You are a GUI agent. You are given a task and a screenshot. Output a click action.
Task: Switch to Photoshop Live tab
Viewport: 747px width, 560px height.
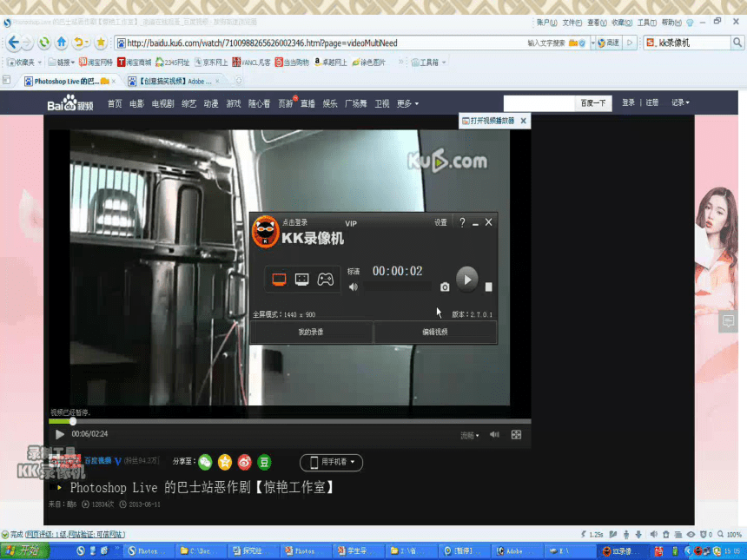pos(67,82)
